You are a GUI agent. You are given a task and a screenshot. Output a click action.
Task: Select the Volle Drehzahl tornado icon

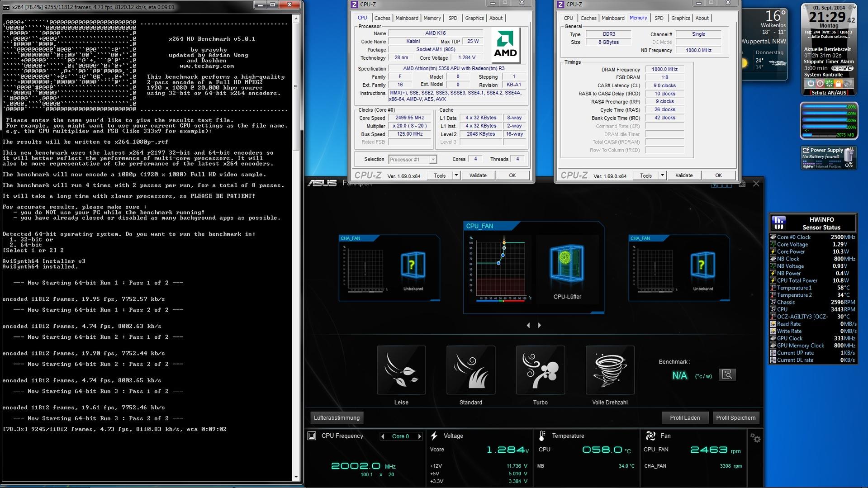(610, 370)
